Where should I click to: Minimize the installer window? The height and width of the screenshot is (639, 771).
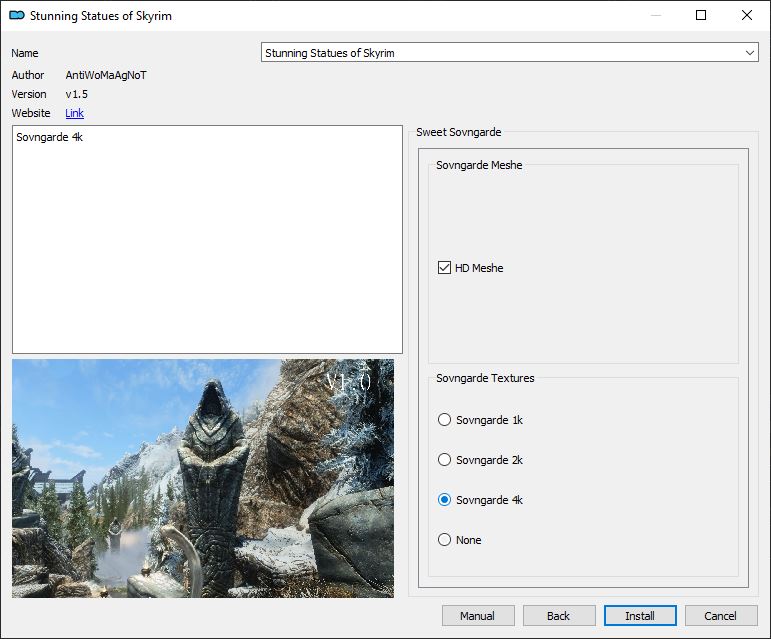pos(656,15)
